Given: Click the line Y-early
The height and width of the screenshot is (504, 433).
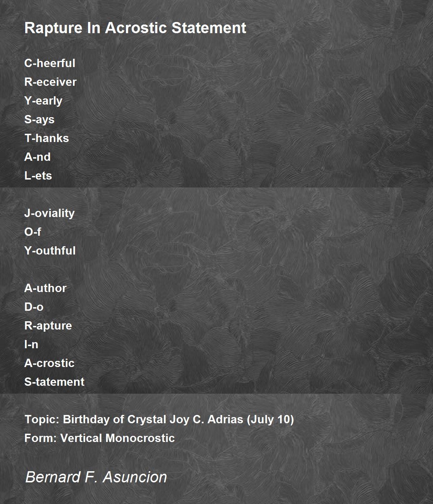Looking at the screenshot, I should [x=43, y=101].
